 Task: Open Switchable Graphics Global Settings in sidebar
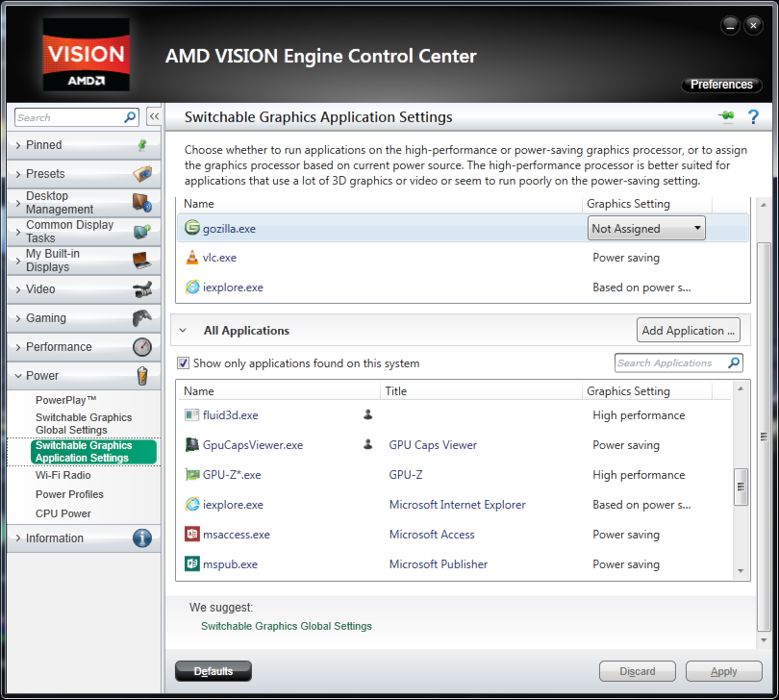[x=84, y=424]
